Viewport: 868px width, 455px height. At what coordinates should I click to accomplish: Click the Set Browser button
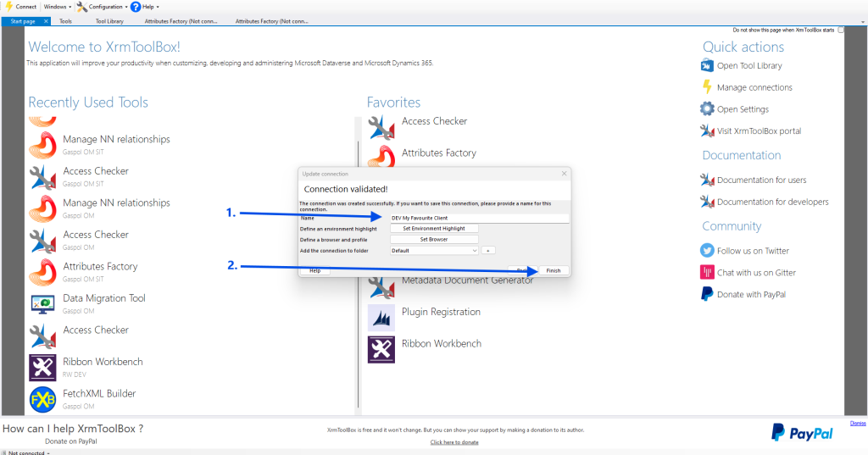(x=434, y=240)
